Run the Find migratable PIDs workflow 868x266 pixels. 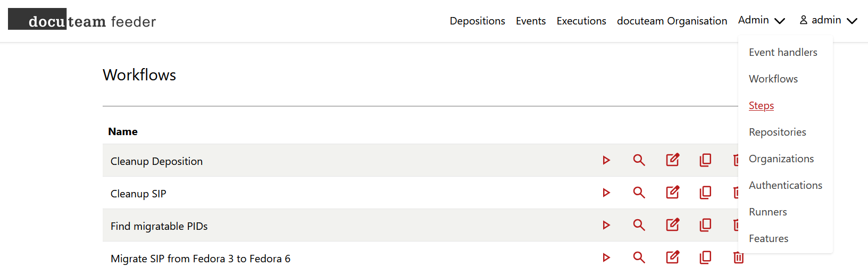pos(606,225)
